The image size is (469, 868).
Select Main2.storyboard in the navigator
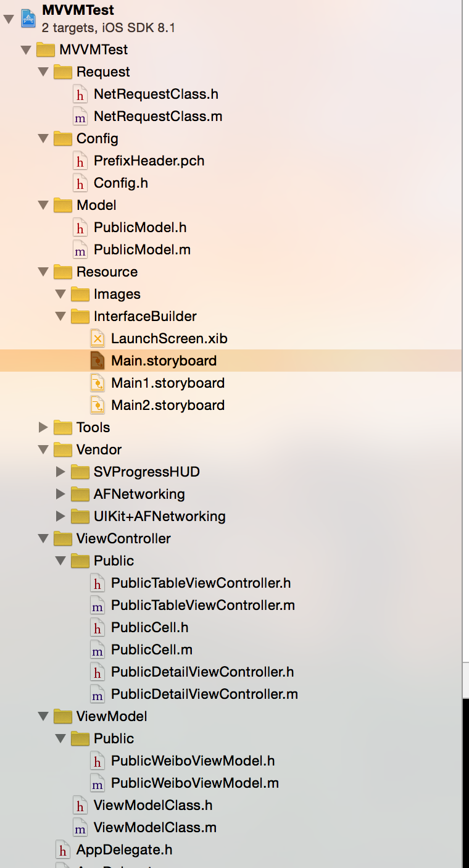167,405
